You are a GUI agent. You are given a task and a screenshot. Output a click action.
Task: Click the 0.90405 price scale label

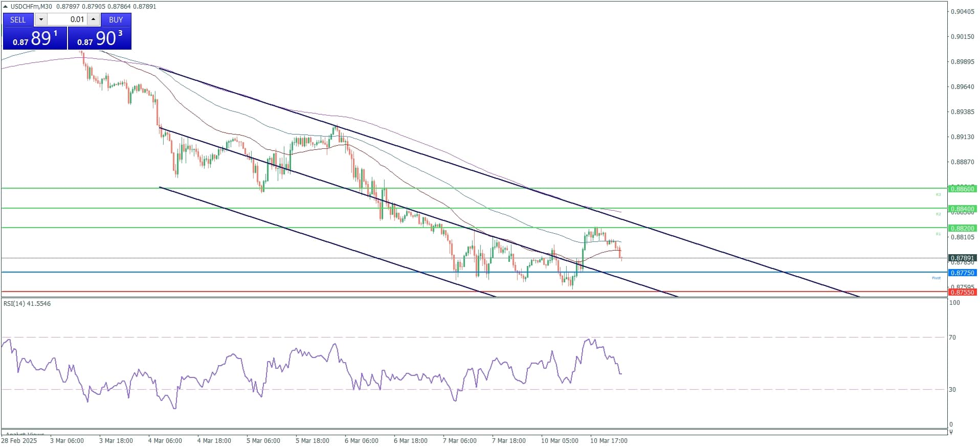[962, 11]
